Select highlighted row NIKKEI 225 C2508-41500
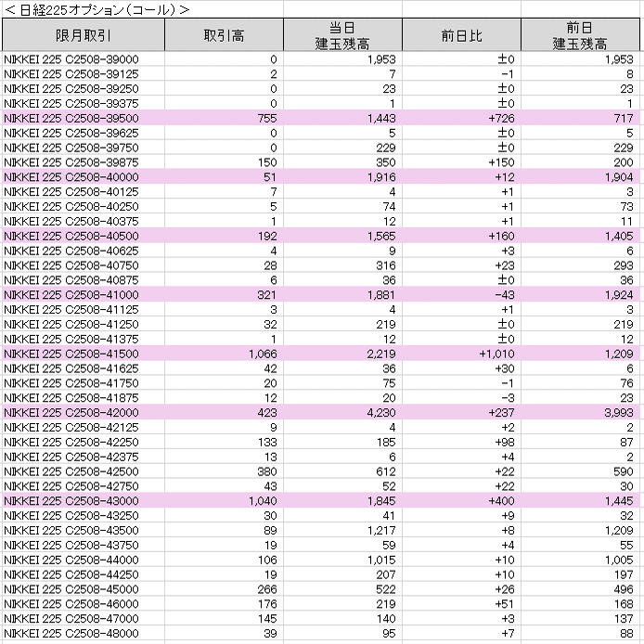The image size is (644, 644). (321, 354)
